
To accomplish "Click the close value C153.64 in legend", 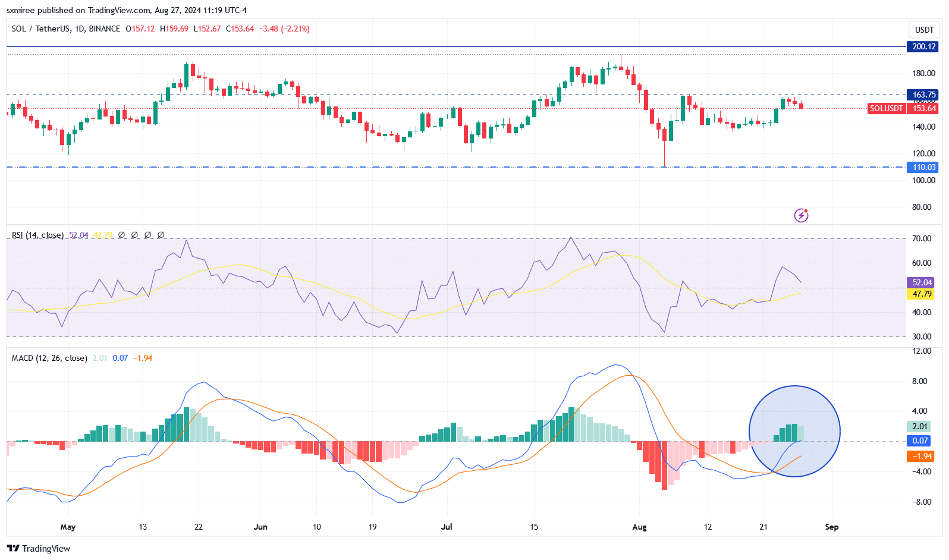I will 240,29.
